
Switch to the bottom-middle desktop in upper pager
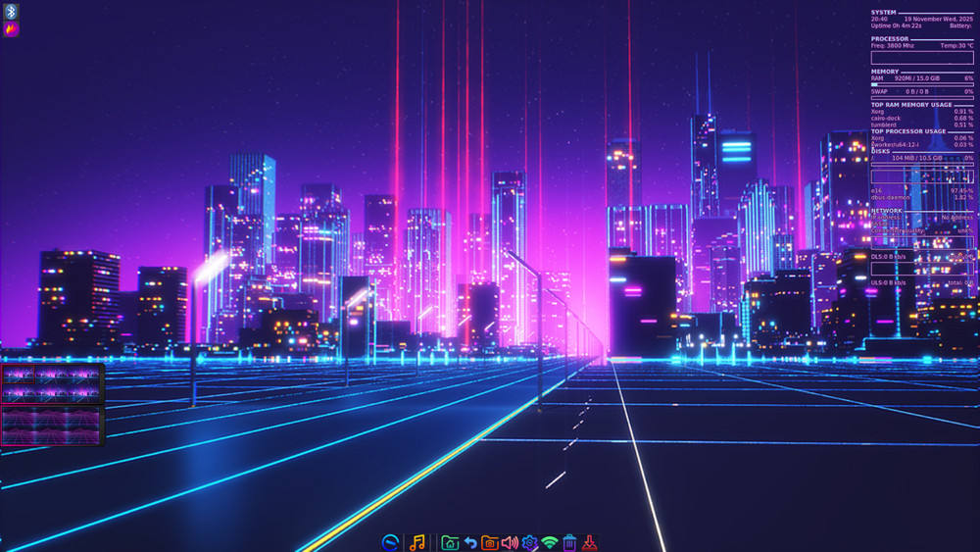pos(51,392)
